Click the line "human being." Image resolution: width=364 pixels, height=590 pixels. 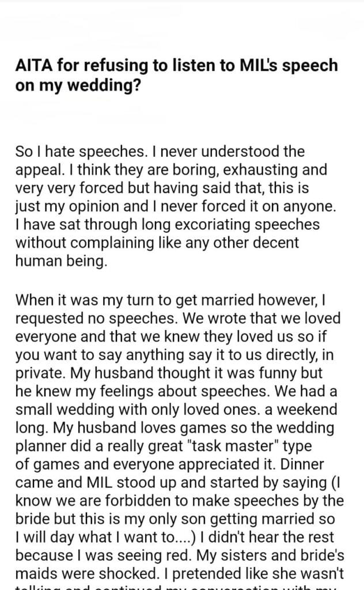click(62, 261)
